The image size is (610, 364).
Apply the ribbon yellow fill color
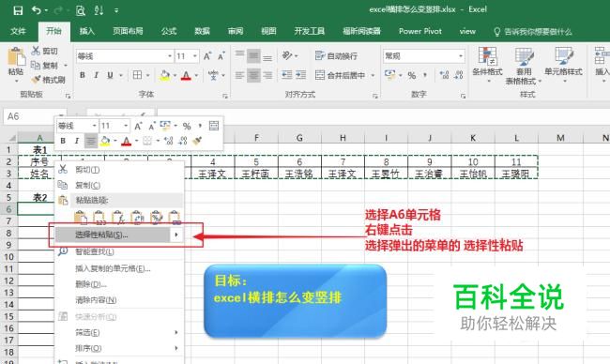point(165,75)
